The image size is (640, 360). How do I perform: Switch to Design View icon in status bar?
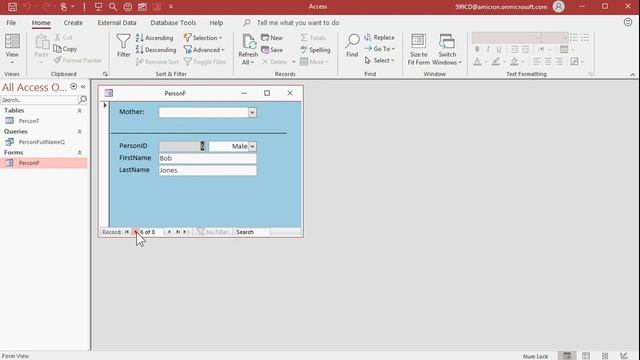click(x=624, y=356)
